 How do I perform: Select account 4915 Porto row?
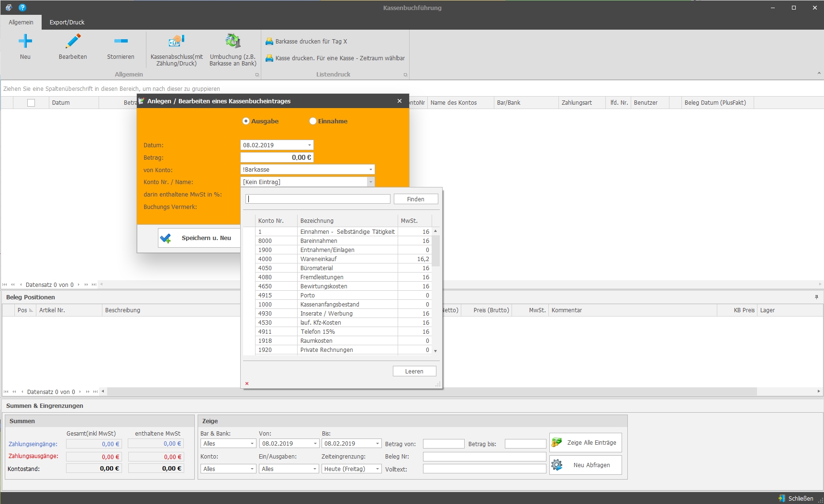tap(344, 296)
